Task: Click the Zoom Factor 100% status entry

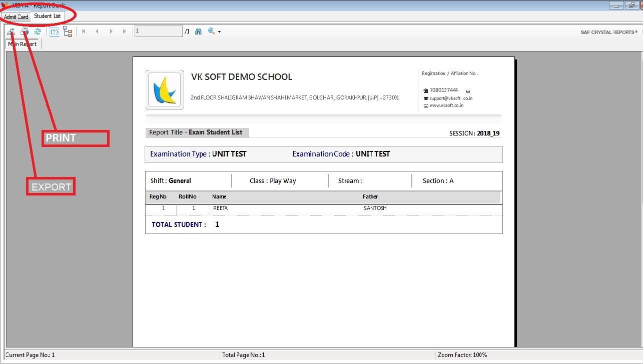Action: pyautogui.click(x=462, y=355)
